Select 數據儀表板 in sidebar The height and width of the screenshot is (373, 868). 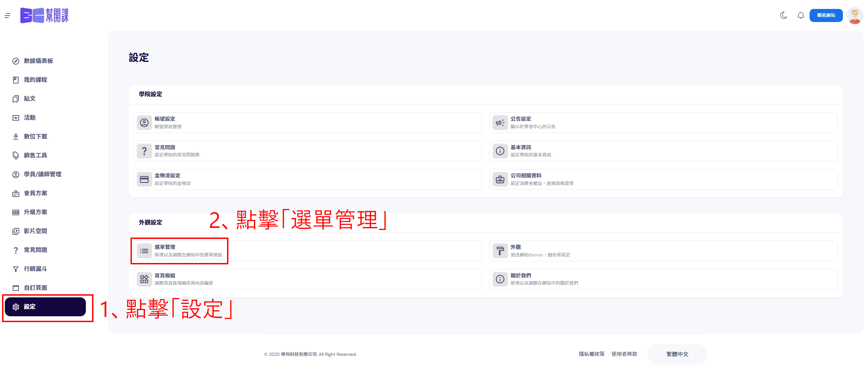[x=38, y=61]
